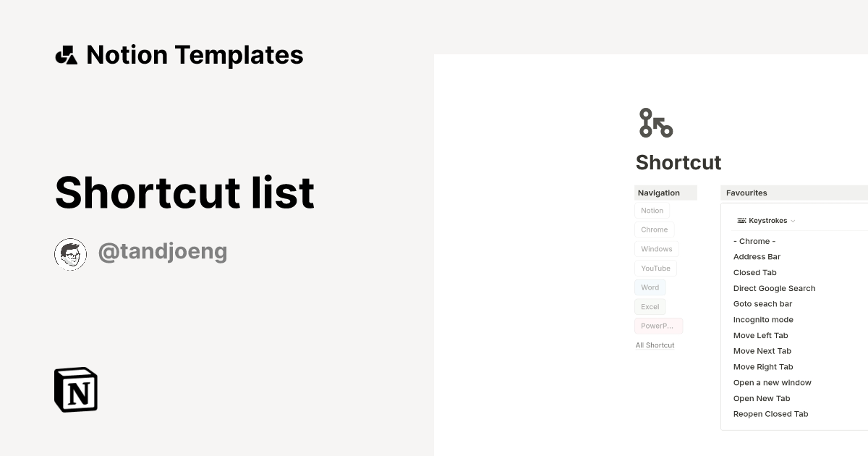
Task: Open the Keystrokes view dropdown
Action: click(x=767, y=220)
